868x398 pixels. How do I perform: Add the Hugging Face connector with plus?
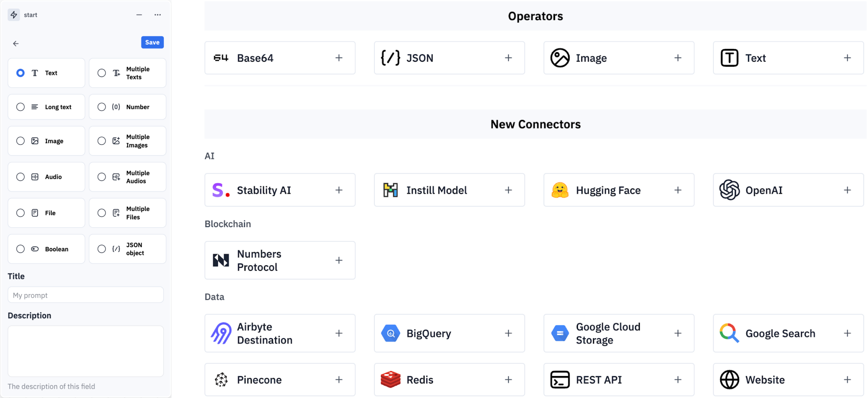[678, 190]
